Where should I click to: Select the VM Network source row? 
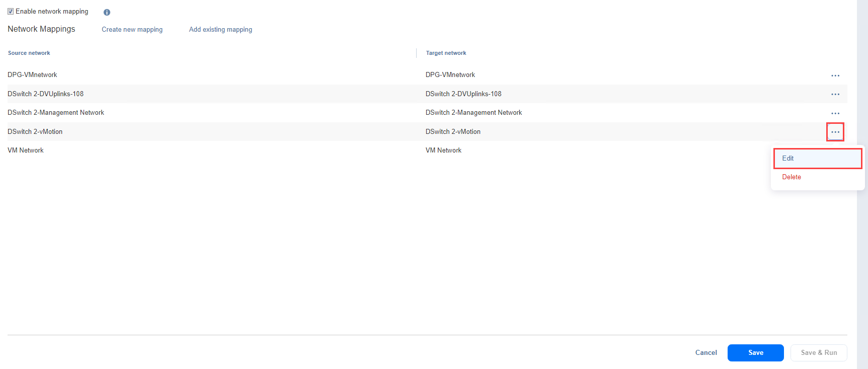point(26,150)
